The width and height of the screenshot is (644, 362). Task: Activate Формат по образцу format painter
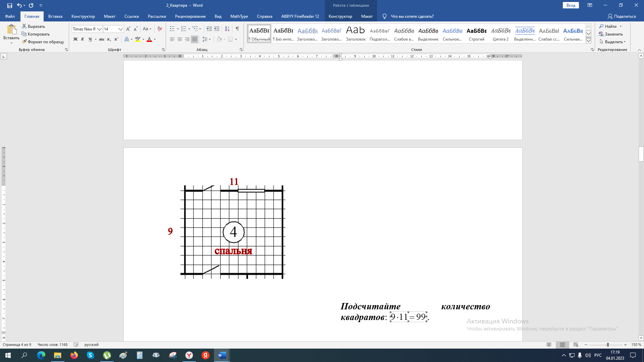tap(43, 42)
